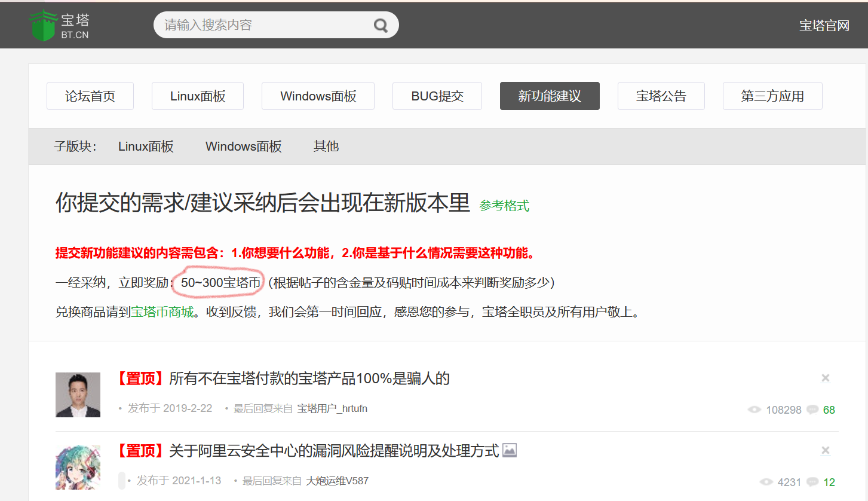The image size is (868, 501).
Task: Open the 参考格式 link
Action: (504, 206)
